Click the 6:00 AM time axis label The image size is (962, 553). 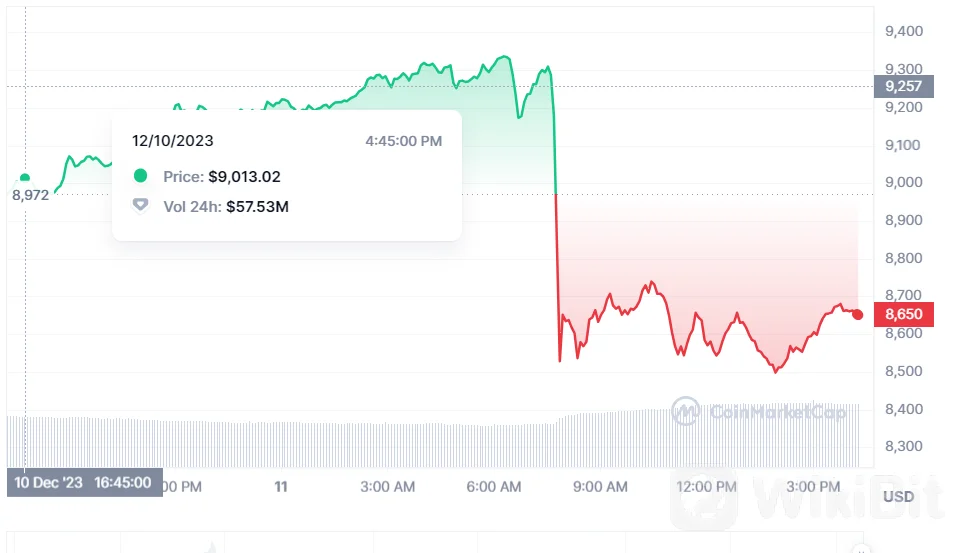(494, 487)
